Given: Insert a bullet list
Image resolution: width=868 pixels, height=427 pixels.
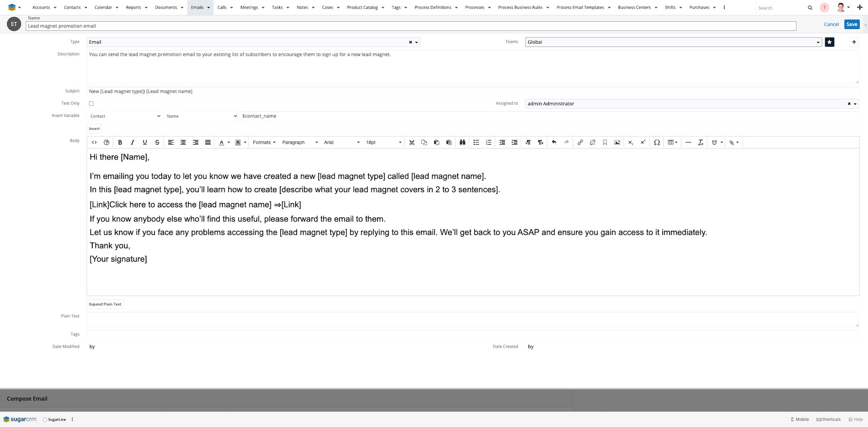Looking at the screenshot, I should (476, 142).
